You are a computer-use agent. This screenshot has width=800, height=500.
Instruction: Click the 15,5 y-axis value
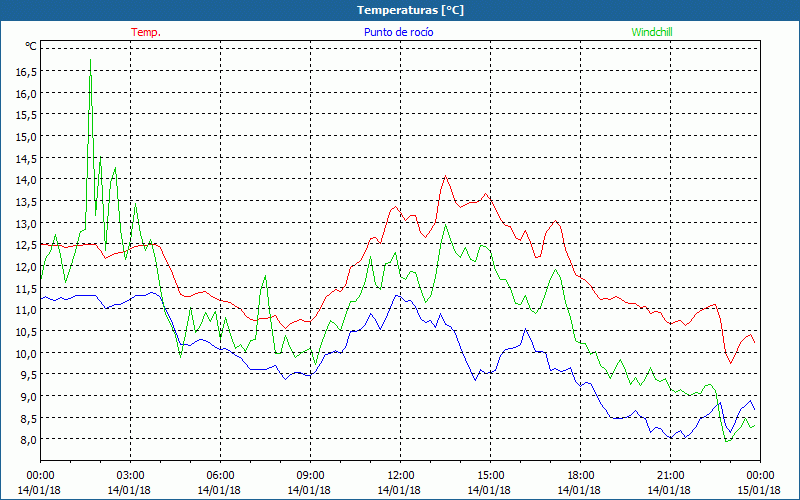pos(27,115)
